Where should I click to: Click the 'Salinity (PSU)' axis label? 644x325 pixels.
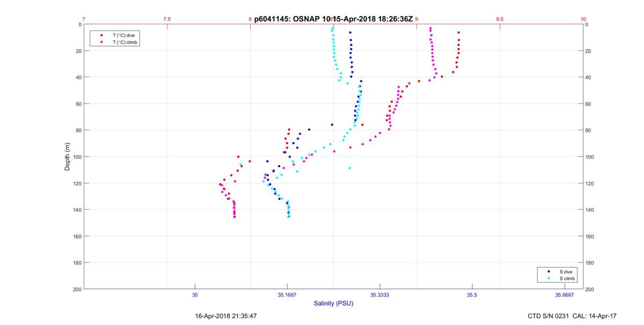333,304
